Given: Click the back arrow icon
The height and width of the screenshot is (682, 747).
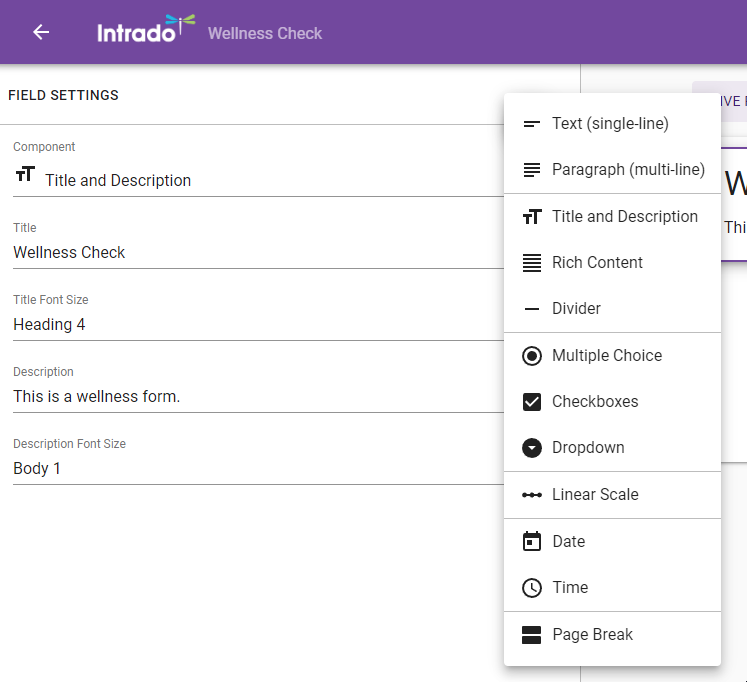Looking at the screenshot, I should 41,32.
